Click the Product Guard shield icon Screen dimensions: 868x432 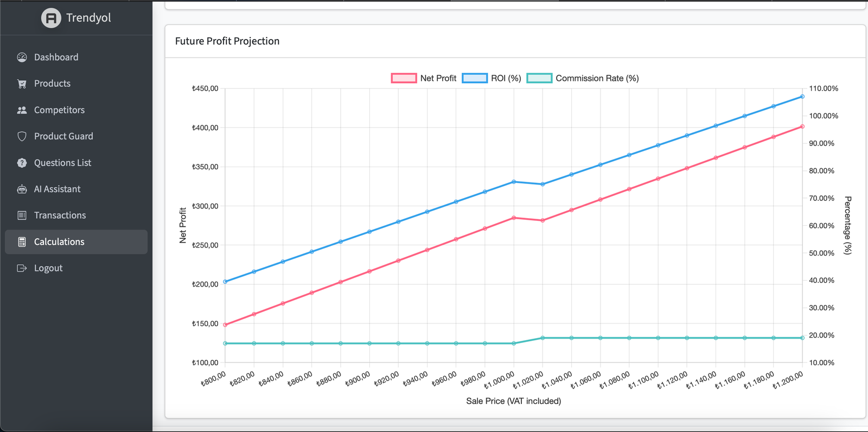point(22,136)
